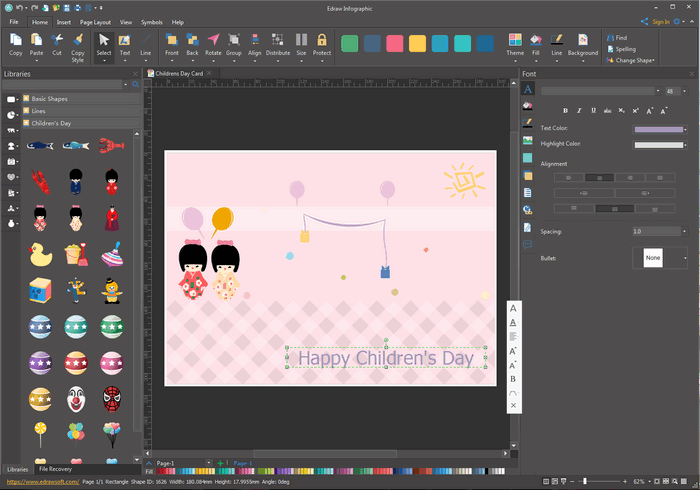The image size is (700, 490).
Task: Open the Insert ribbon tab
Action: pos(64,21)
